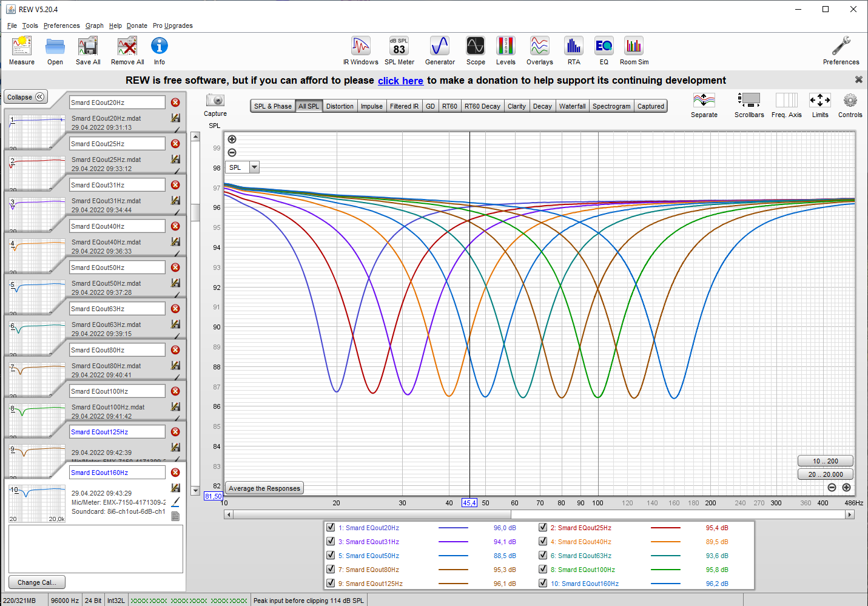Disable the Smard EQout160Hz trace checkbox
The width and height of the screenshot is (868, 606).
(543, 584)
